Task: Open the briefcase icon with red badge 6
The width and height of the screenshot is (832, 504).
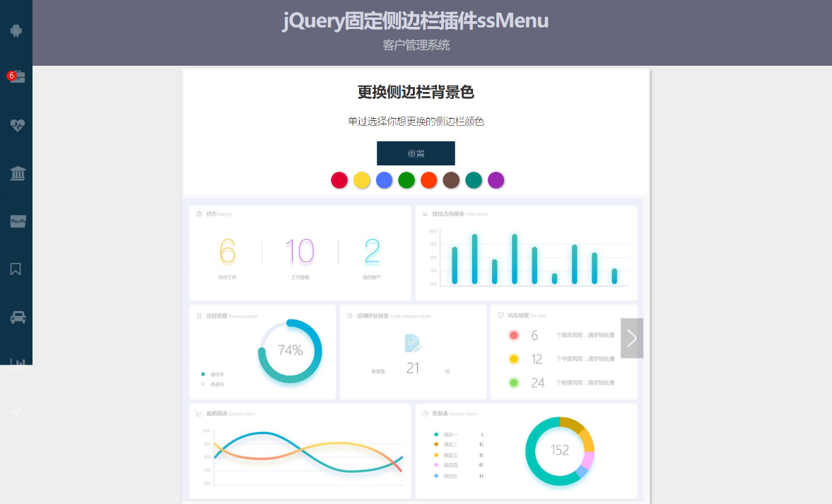Action: click(x=18, y=77)
